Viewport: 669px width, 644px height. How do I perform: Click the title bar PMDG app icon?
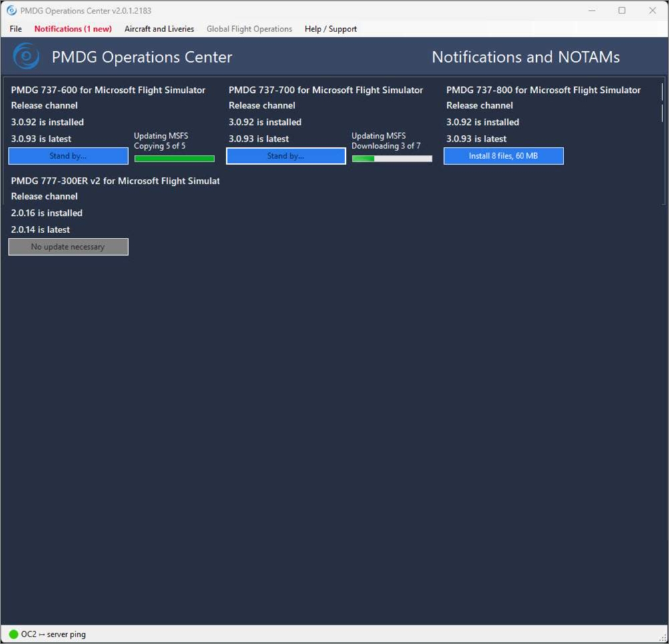[11, 11]
